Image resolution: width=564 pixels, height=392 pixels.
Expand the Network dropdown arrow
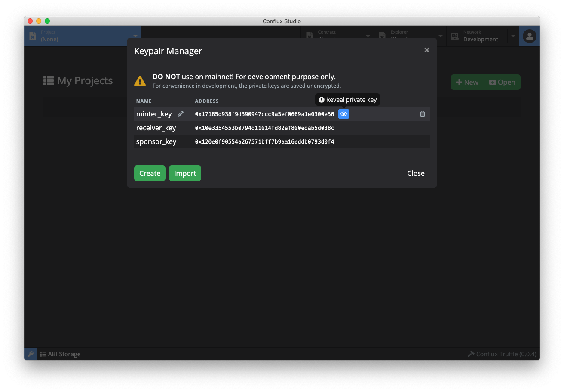513,36
